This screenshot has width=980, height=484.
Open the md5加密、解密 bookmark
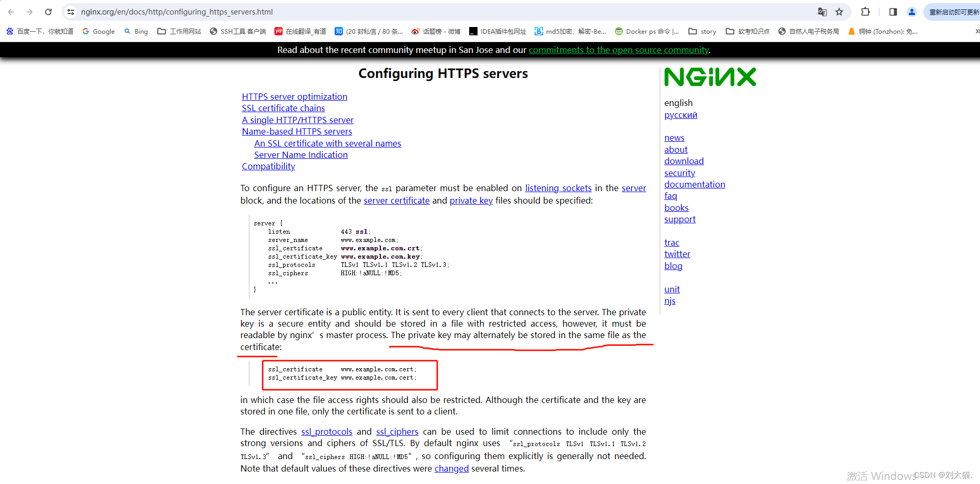pyautogui.click(x=571, y=32)
